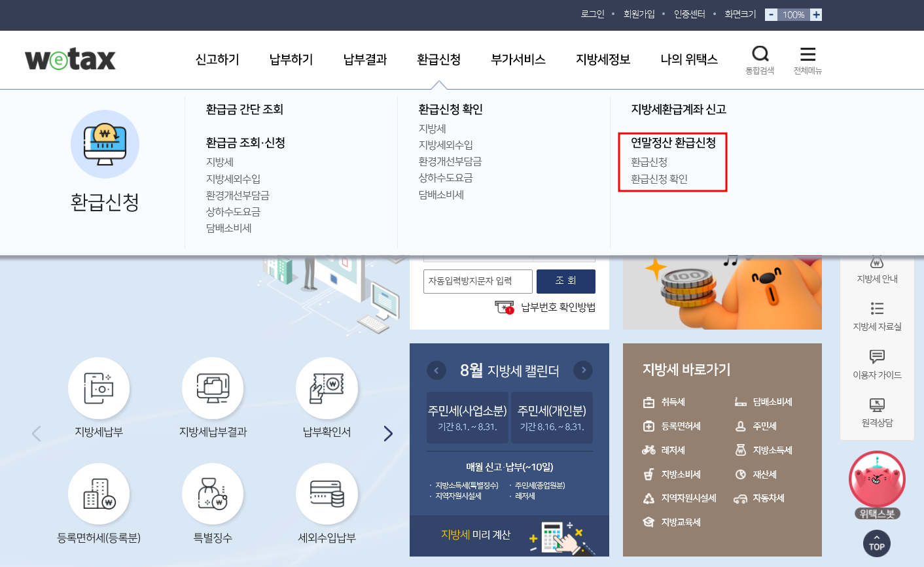Click the 특별징수 round icon
The width and height of the screenshot is (924, 567).
point(213,494)
